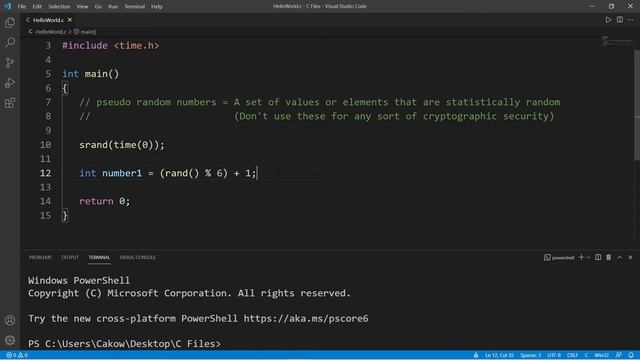Switch to the PROBLEMS panel tab

tap(40, 258)
